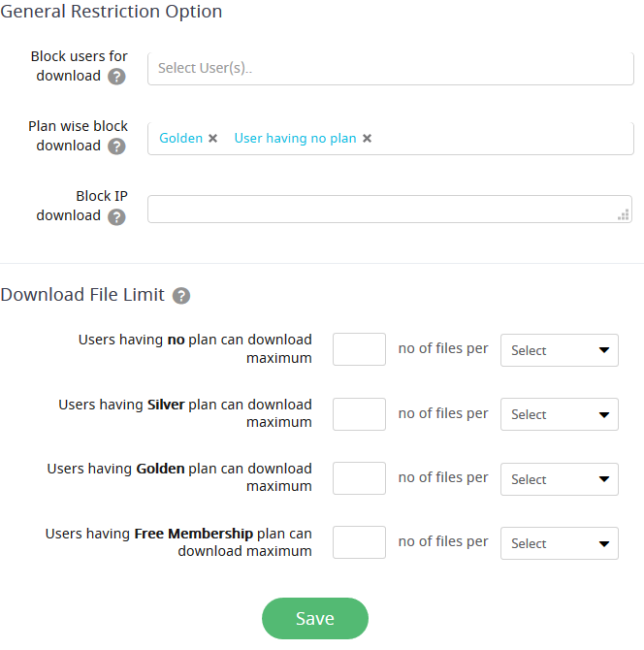Click the General Restriction Option heading

(x=112, y=12)
